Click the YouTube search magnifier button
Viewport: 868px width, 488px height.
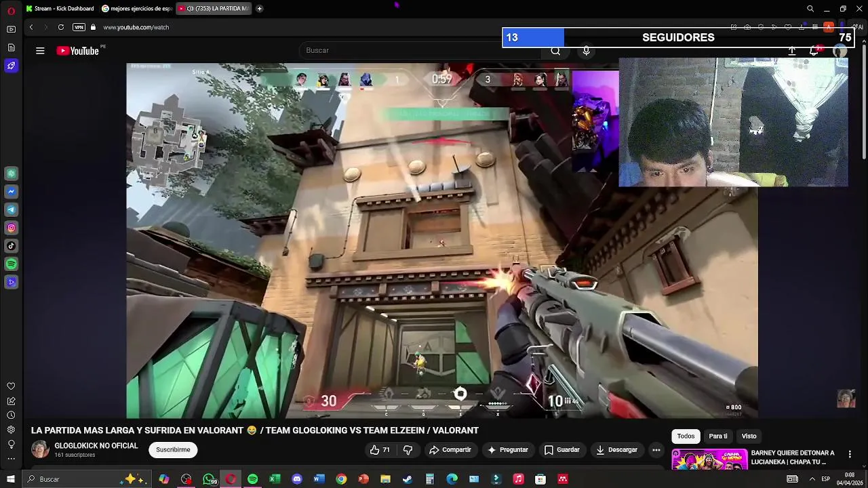(555, 51)
